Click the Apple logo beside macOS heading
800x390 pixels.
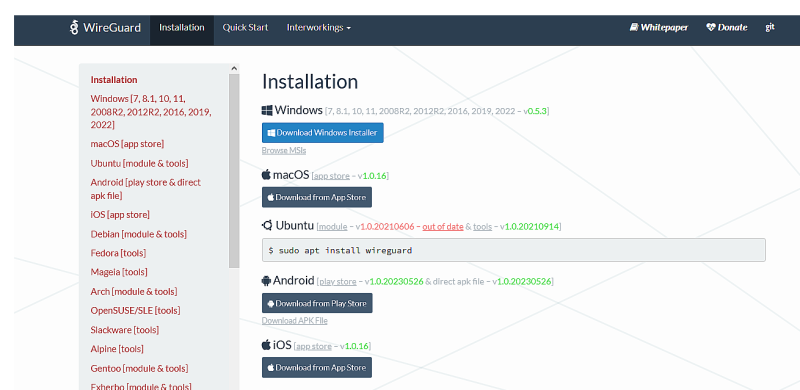point(266,175)
